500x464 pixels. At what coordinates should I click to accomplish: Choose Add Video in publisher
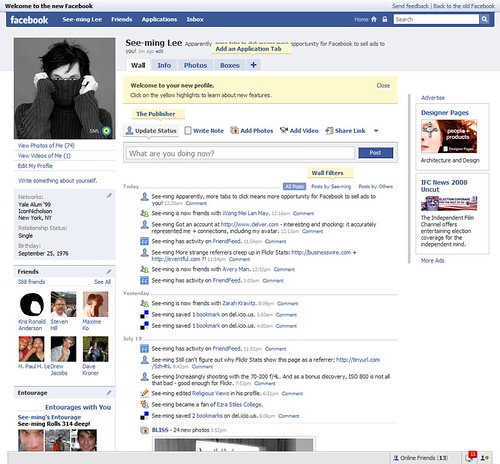coord(299,131)
